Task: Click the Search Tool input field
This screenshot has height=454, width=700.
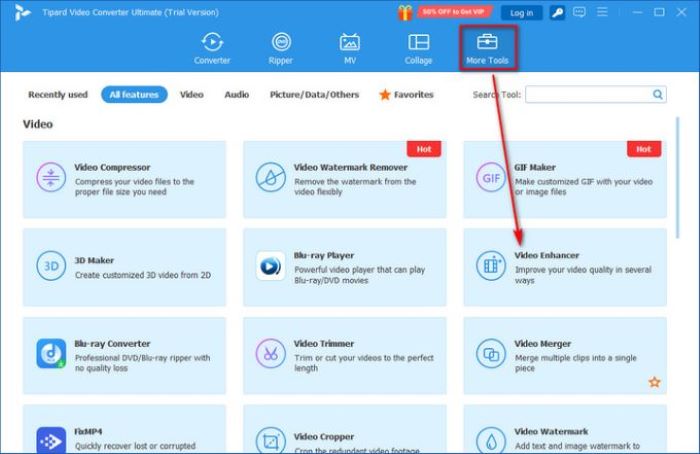Action: pos(587,95)
